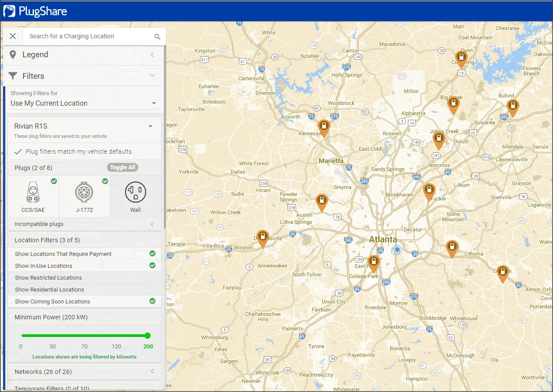Toggle Show Coming Soon Locations

(x=85, y=301)
